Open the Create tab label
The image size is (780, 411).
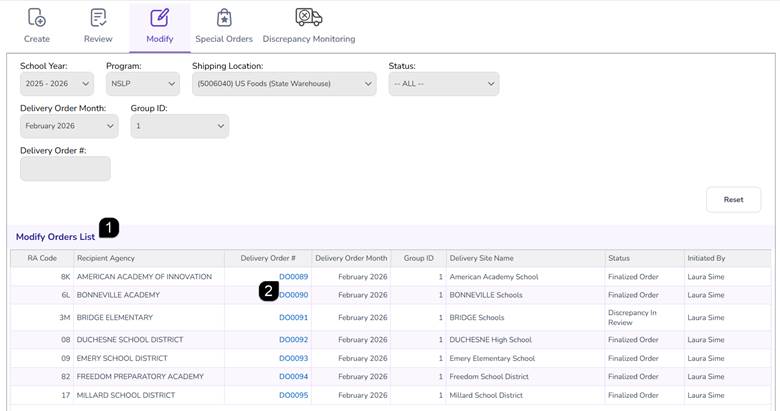(37, 39)
